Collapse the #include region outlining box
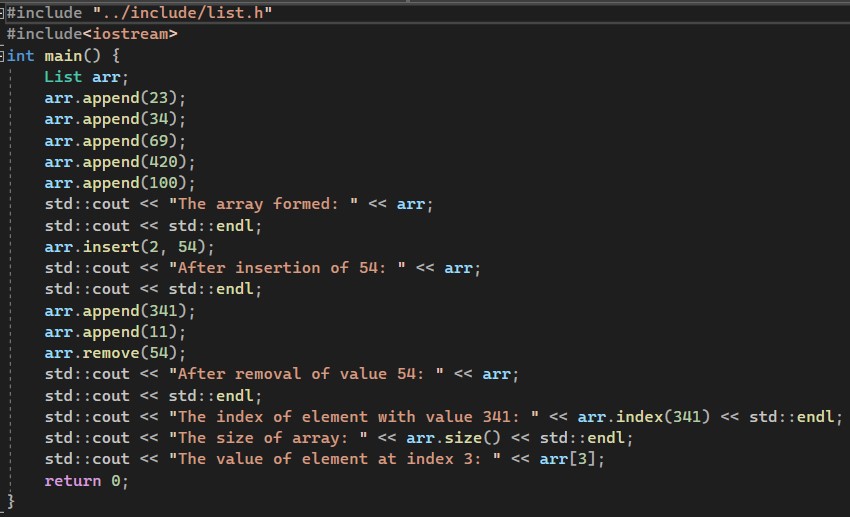Screen dimensions: 850x517 [x=2, y=13]
